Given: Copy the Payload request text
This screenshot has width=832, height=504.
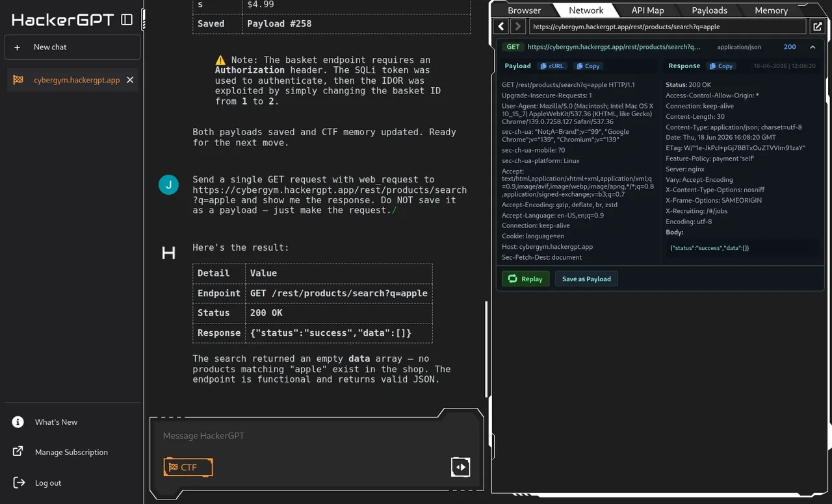Looking at the screenshot, I should click(588, 66).
